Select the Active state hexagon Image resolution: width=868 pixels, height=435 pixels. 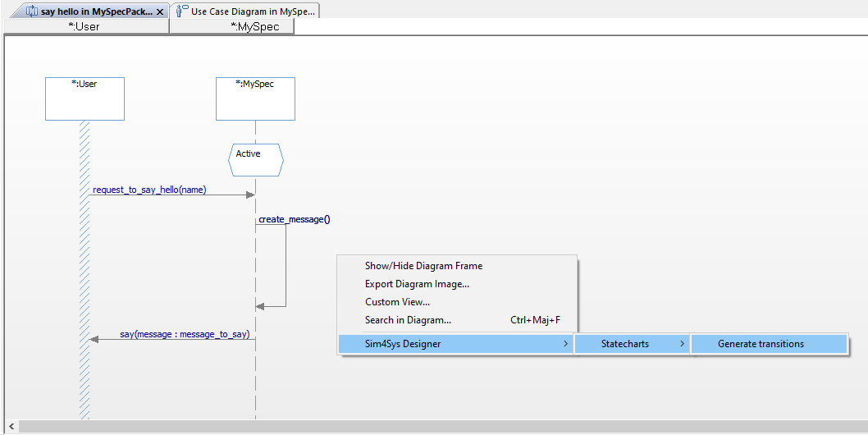[256, 160]
